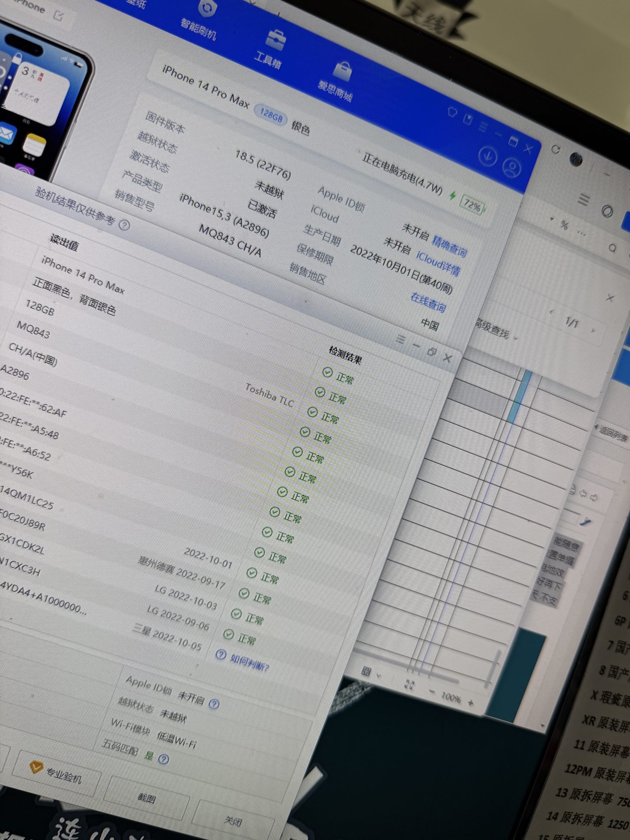
Task: Click the circular icon right of hamburger menu
Action: click(607, 211)
